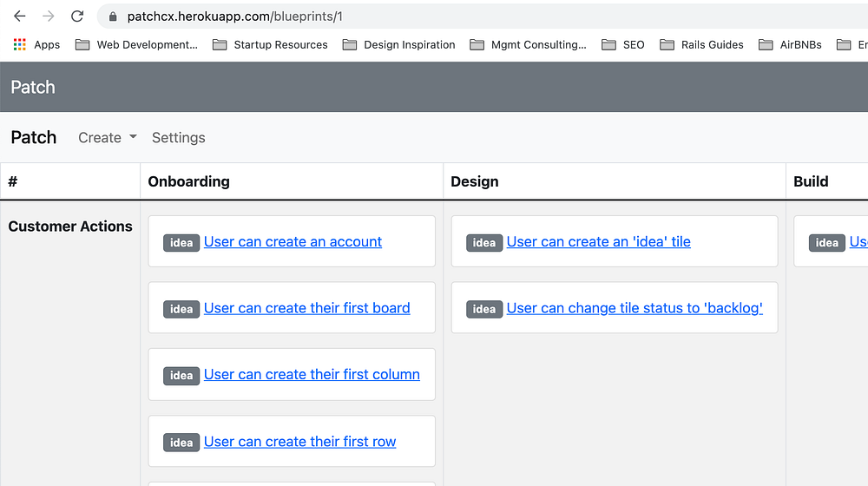868x486 pixels.
Task: Open 'User can change tile status' link
Action: click(635, 308)
